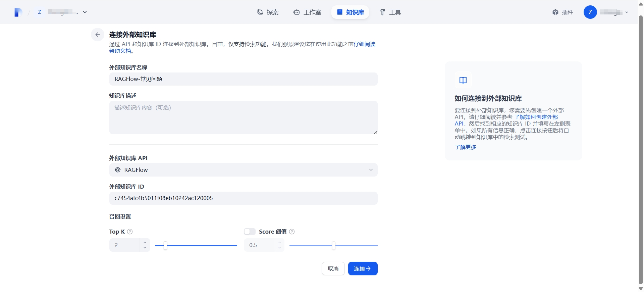
Task: Click the 召回设置 section label
Action: [x=120, y=216]
